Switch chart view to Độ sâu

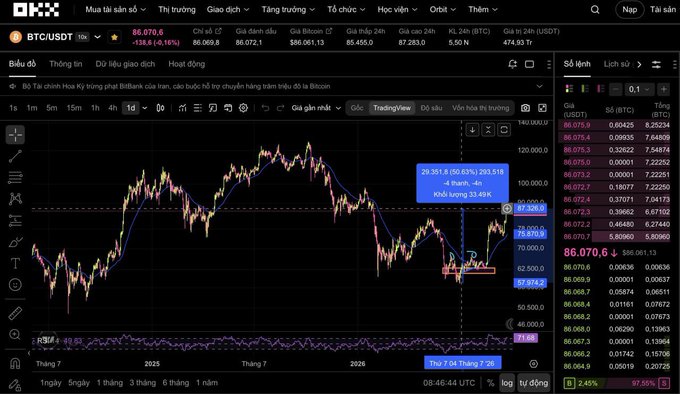coord(431,108)
